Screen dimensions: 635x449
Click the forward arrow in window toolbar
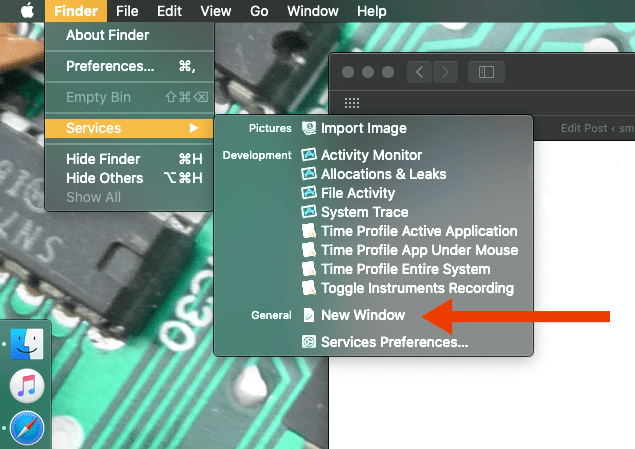pos(446,72)
